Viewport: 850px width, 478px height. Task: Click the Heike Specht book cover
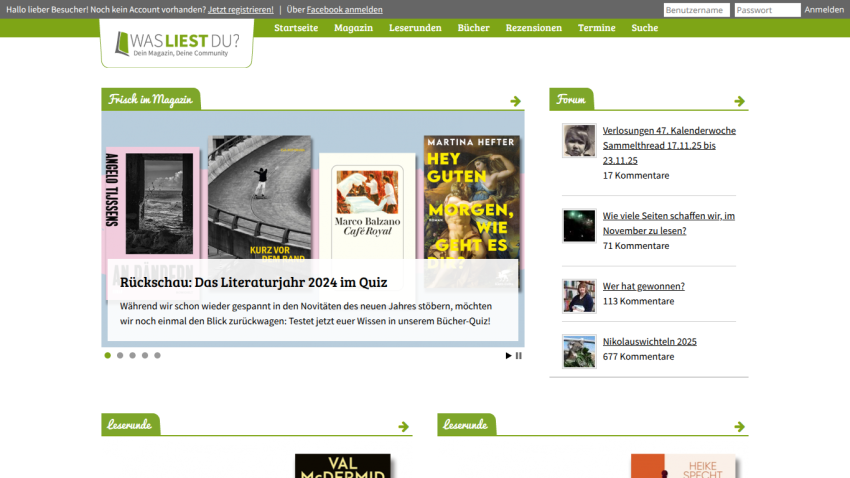point(684,466)
